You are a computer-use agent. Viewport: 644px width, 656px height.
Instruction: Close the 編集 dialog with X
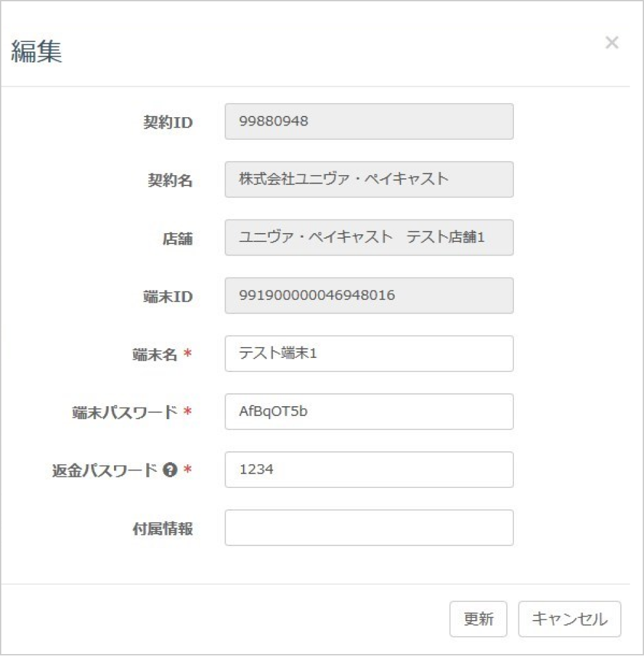coord(612,43)
